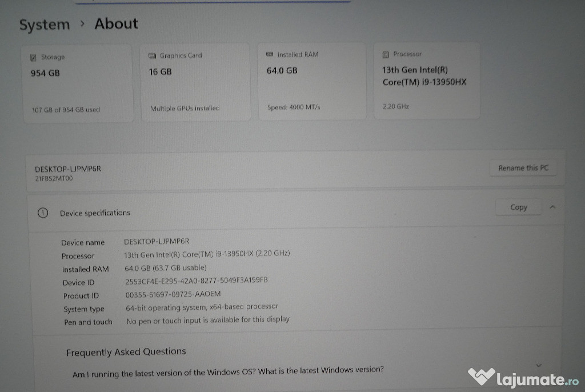585x392 pixels.
Task: Copy the device specifications
Action: 518,207
